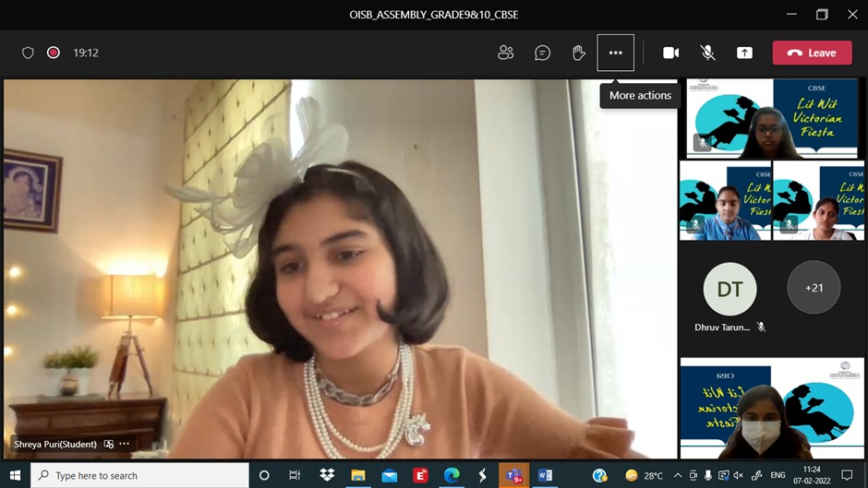This screenshot has width=868, height=488.
Task: Open the red E app on taskbar
Action: [x=420, y=475]
